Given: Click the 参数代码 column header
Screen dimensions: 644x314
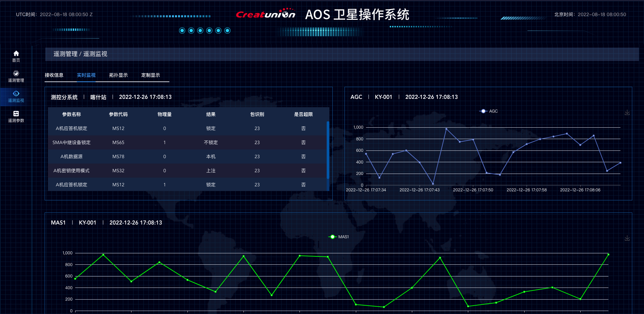Looking at the screenshot, I should coord(118,114).
